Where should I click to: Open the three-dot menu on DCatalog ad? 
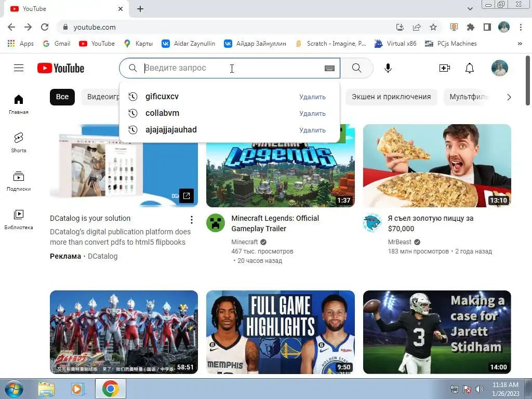click(x=192, y=220)
